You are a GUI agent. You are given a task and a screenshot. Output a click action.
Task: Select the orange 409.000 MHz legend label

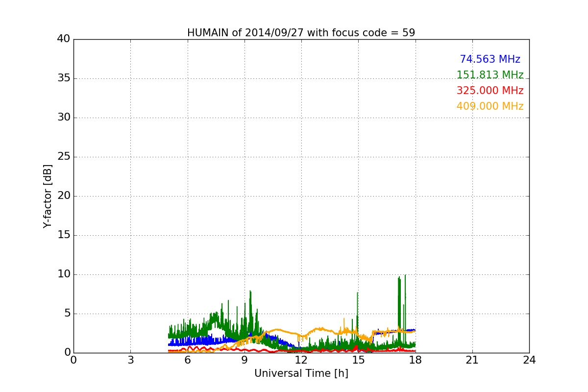click(x=490, y=106)
